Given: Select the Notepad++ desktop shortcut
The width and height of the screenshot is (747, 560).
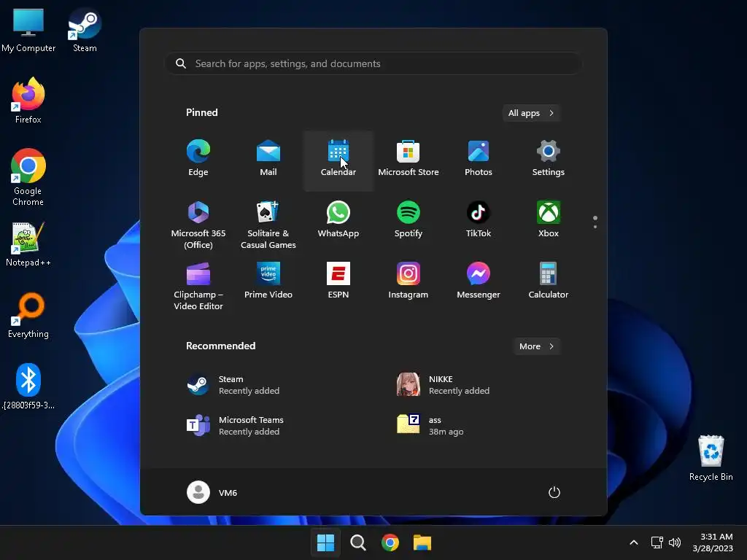Looking at the screenshot, I should [28, 244].
